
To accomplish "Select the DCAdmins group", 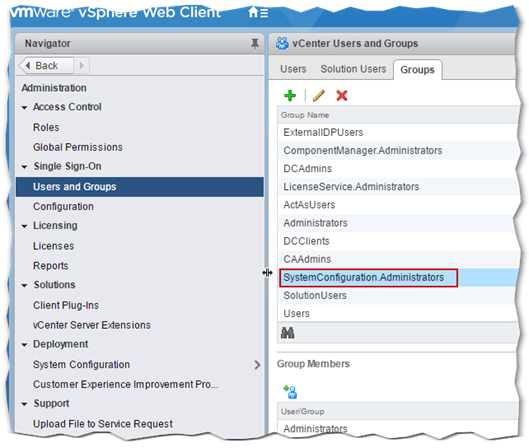I will [x=398, y=169].
